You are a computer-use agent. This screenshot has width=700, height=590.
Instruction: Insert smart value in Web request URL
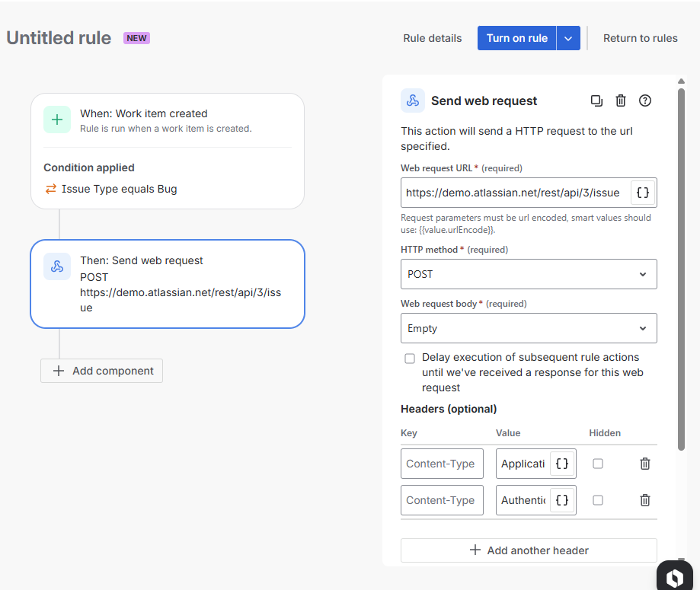pos(643,193)
